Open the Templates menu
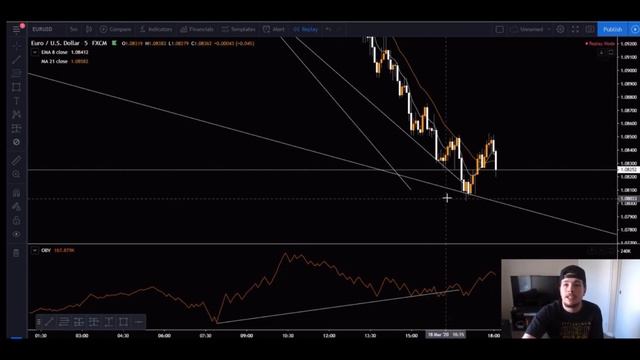The height and width of the screenshot is (360, 640). (238, 29)
